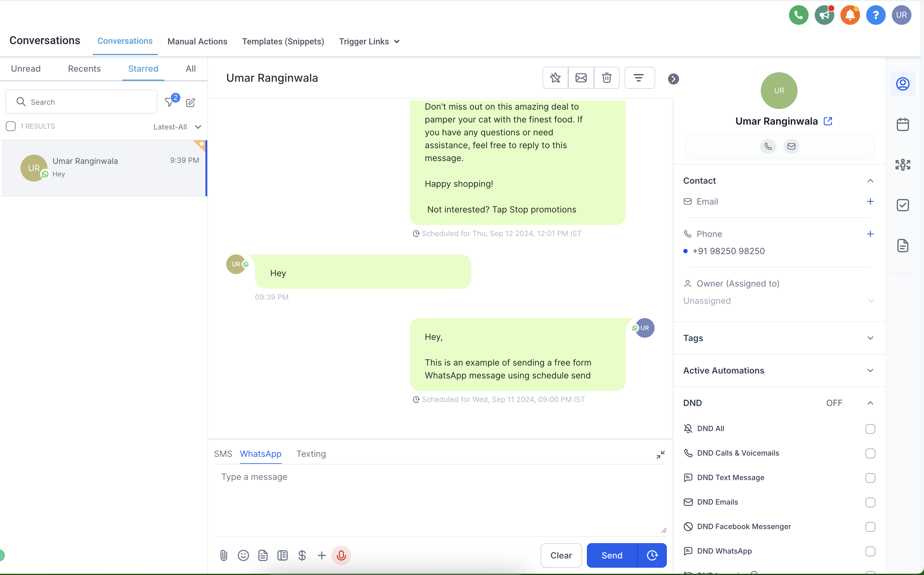The width and height of the screenshot is (924, 575).
Task: Open the Owner Unassigned dropdown
Action: pos(778,301)
